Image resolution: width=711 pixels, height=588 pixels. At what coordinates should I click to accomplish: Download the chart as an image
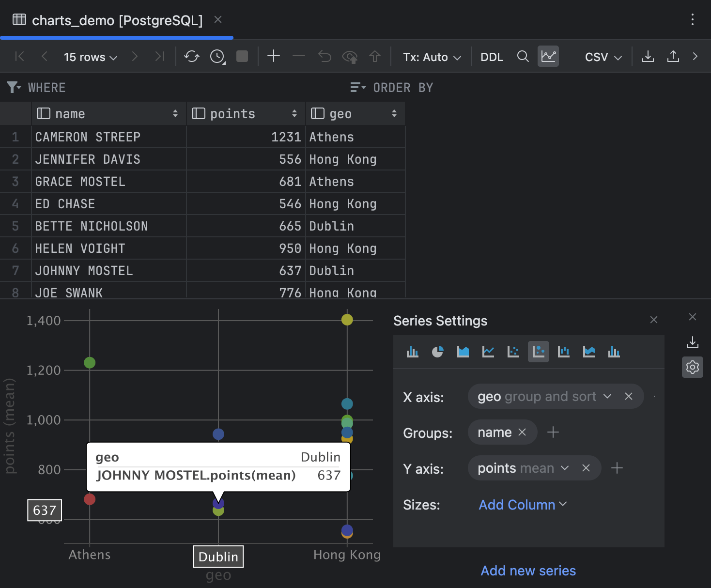coord(692,342)
